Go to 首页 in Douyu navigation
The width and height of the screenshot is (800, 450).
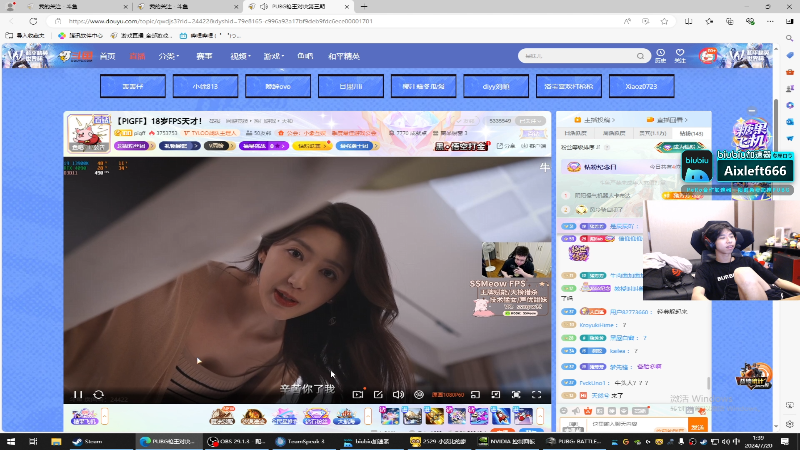[x=107, y=56]
